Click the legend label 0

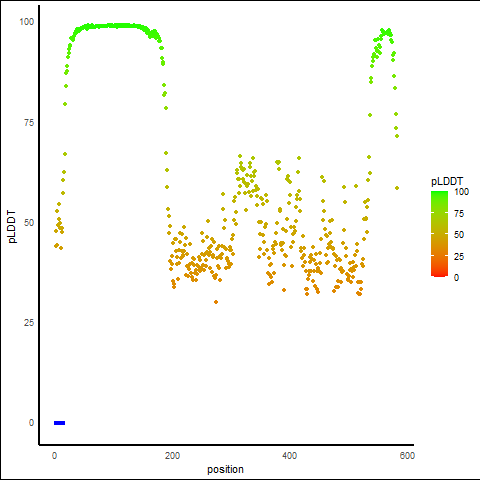click(456, 277)
